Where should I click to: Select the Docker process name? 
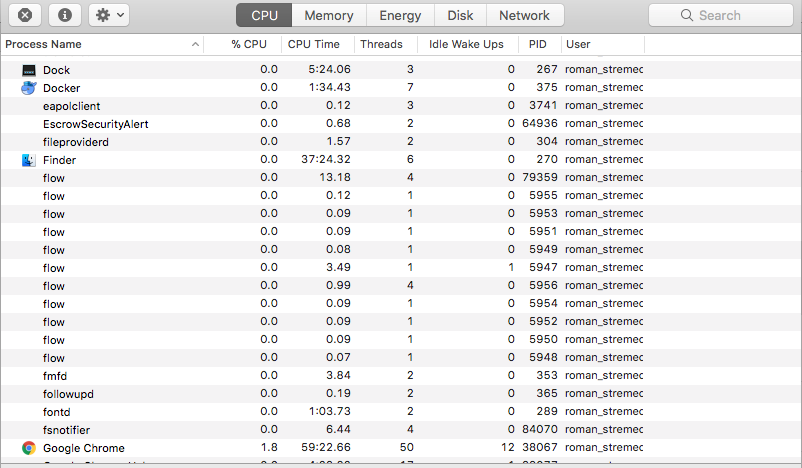click(x=61, y=88)
